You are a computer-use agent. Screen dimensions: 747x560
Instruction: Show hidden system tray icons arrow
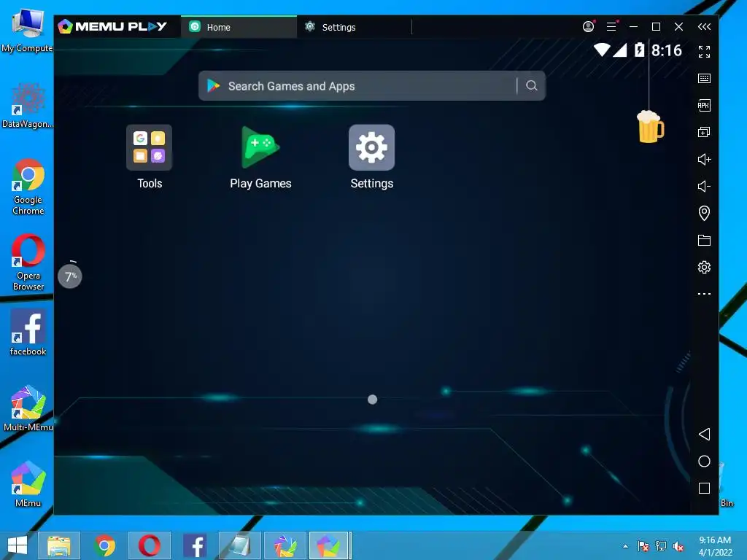(x=625, y=546)
